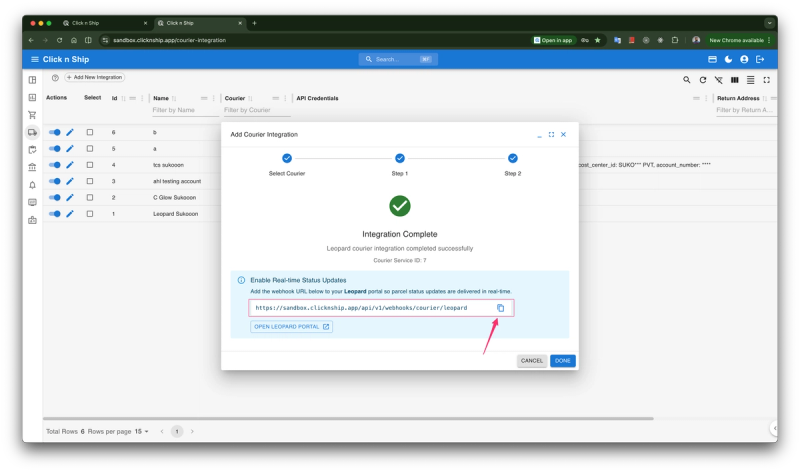
Task: Toggle the Leopard Sukooon switch
Action: (55, 214)
